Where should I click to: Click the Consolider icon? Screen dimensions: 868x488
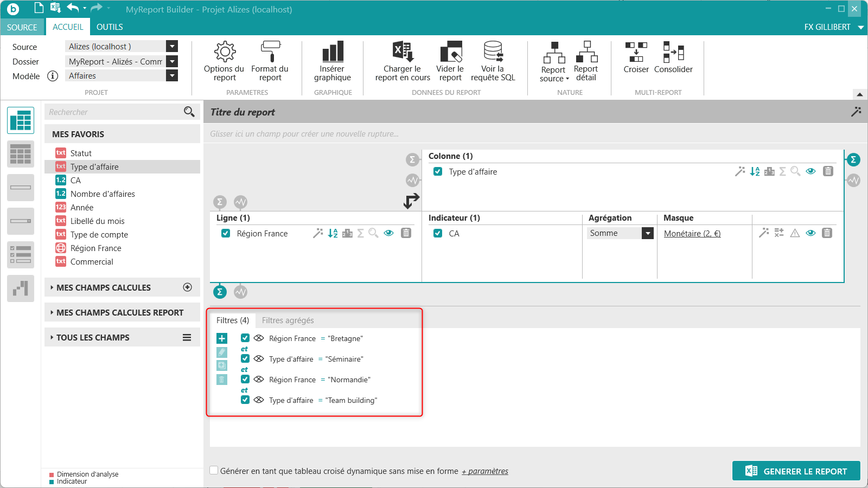click(673, 52)
